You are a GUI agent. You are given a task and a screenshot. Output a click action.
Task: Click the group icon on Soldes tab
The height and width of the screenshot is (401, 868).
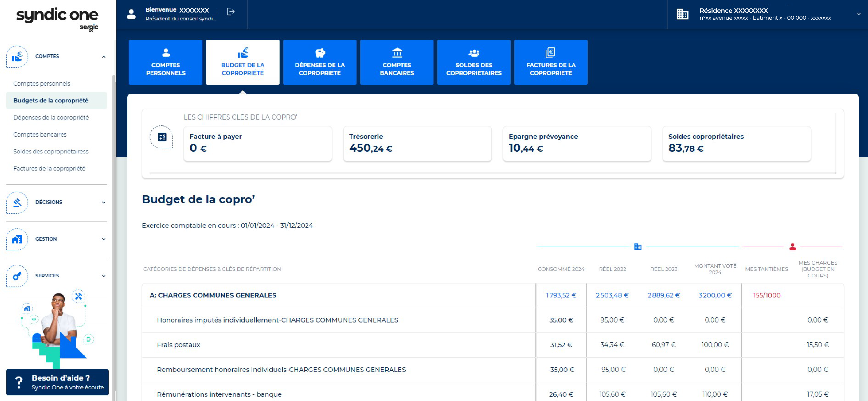tap(474, 53)
